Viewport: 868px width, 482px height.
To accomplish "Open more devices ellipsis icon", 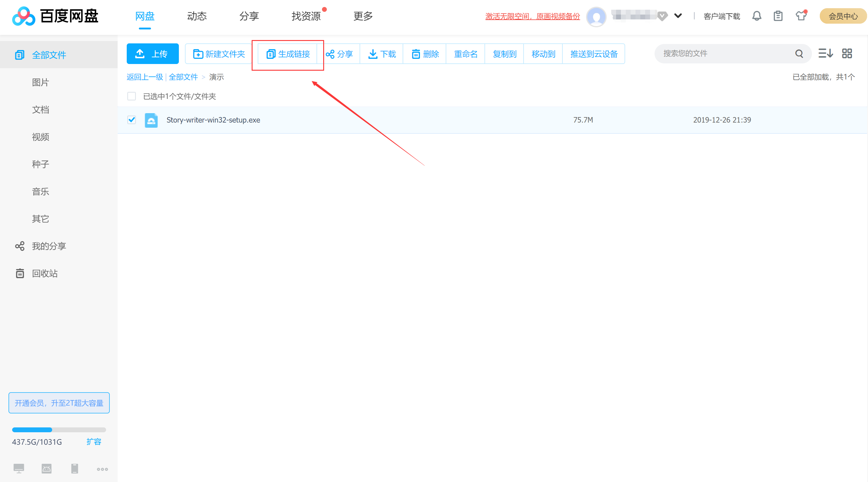I will tap(102, 469).
